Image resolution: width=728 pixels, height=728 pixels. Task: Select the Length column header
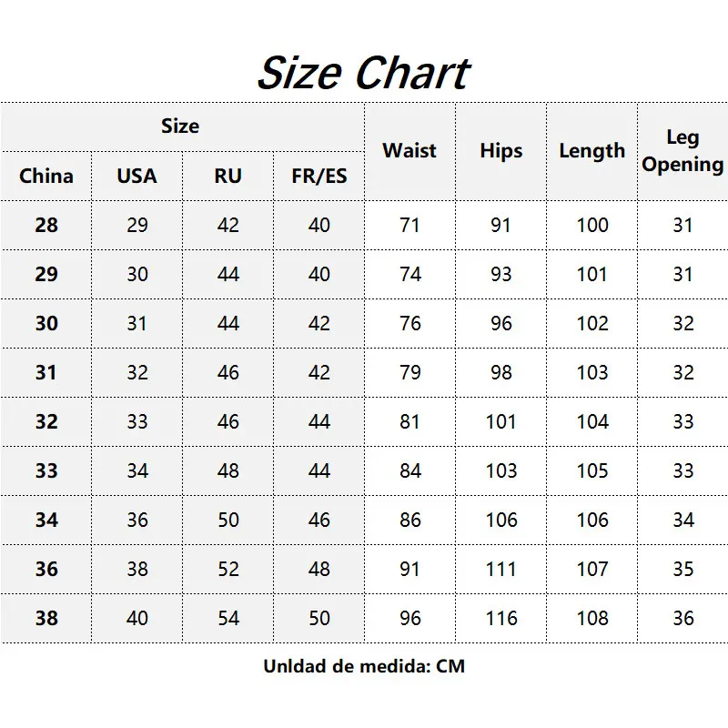click(591, 151)
